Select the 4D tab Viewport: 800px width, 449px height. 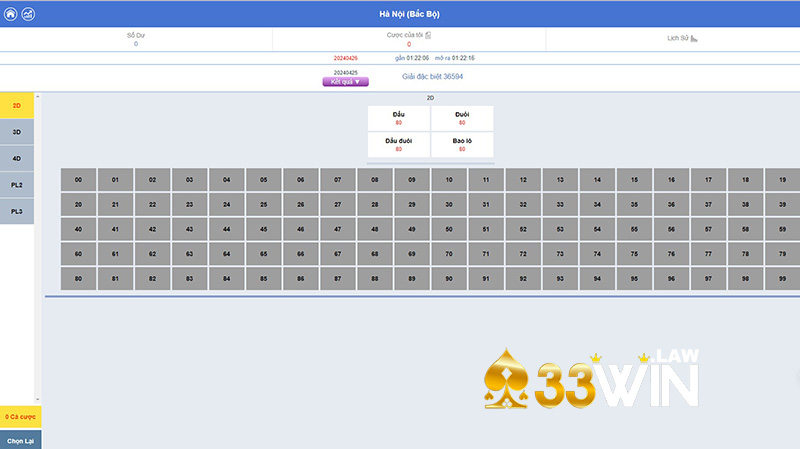point(17,158)
